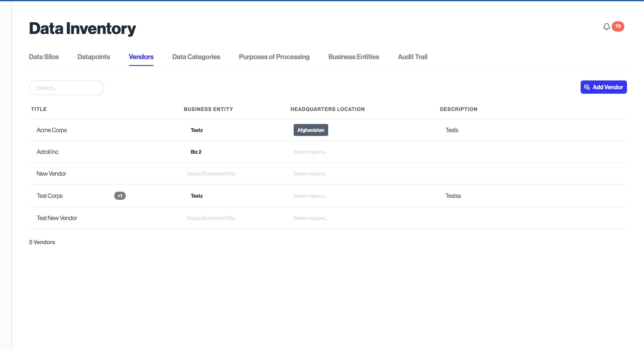Open the Purposes of Processing tab
This screenshot has width=644, height=350.
pos(274,57)
